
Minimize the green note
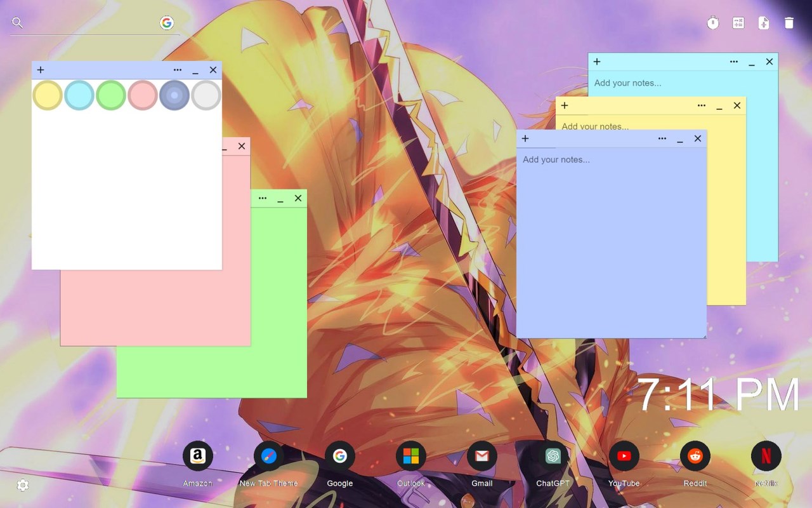click(280, 199)
